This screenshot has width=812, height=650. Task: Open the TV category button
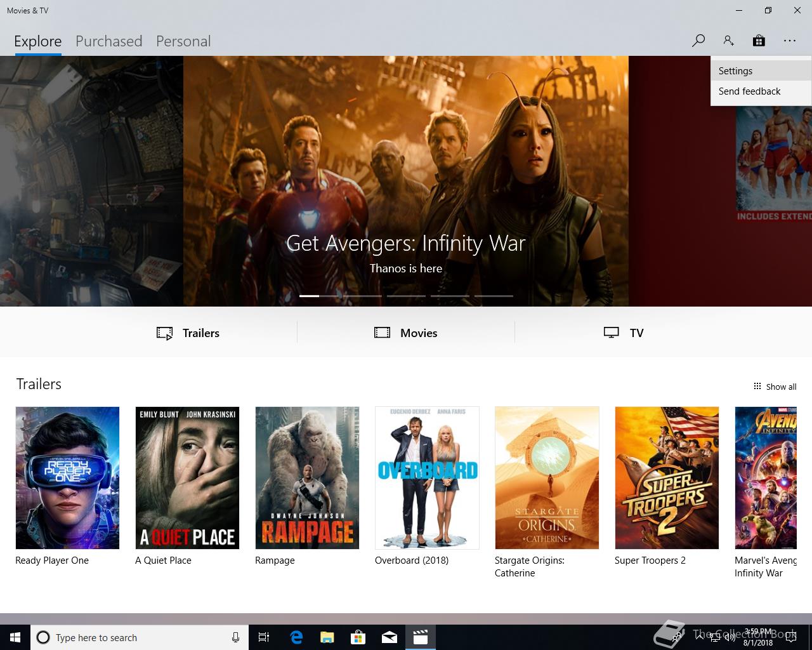pos(624,333)
